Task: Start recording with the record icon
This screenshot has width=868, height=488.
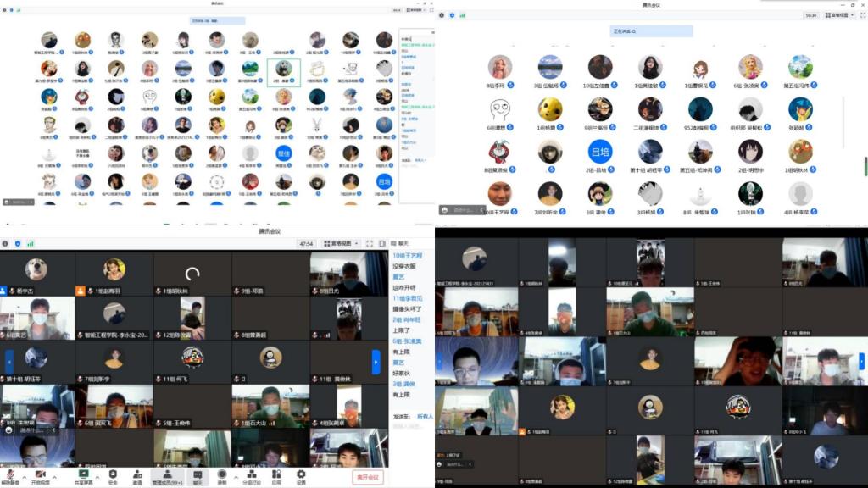Action: [x=222, y=474]
